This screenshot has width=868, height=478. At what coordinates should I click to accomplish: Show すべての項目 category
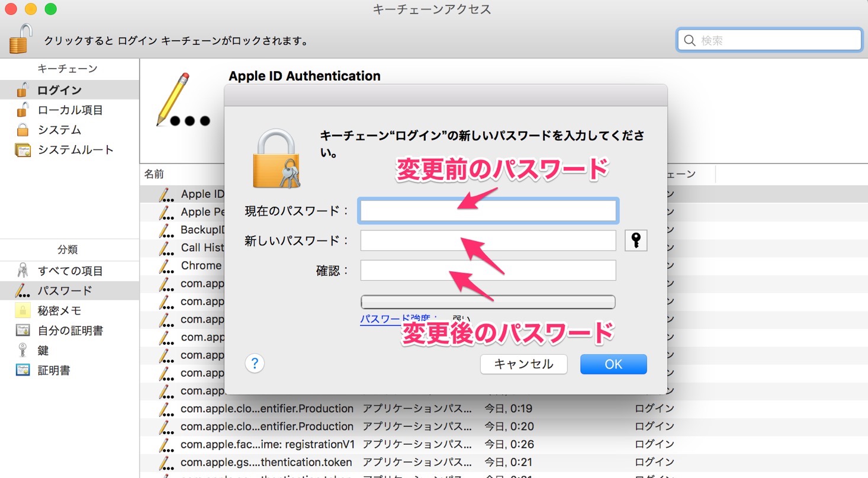[69, 271]
